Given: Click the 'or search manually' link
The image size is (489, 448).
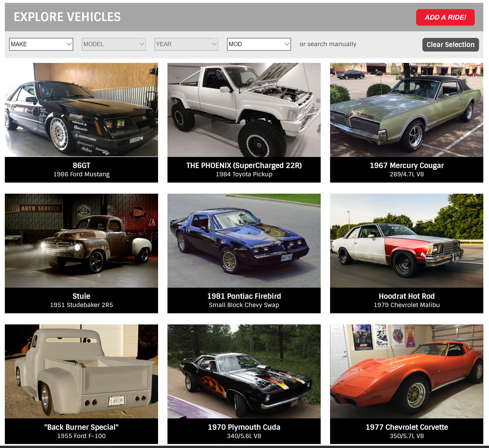Looking at the screenshot, I should tap(328, 44).
